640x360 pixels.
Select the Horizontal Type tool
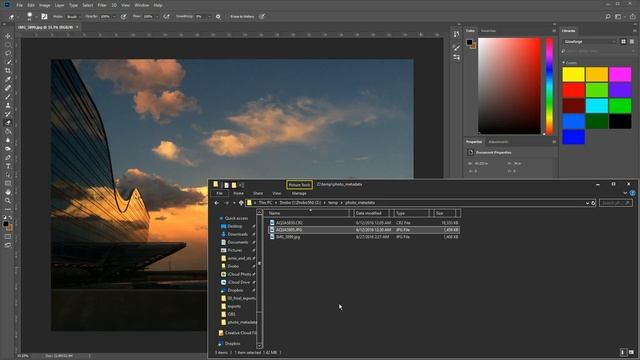pos(8,166)
